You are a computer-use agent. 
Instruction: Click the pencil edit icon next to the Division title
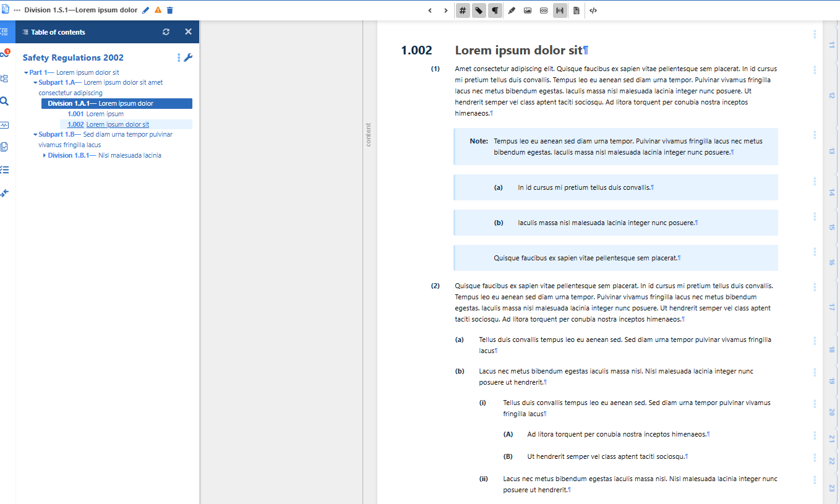pos(146,11)
